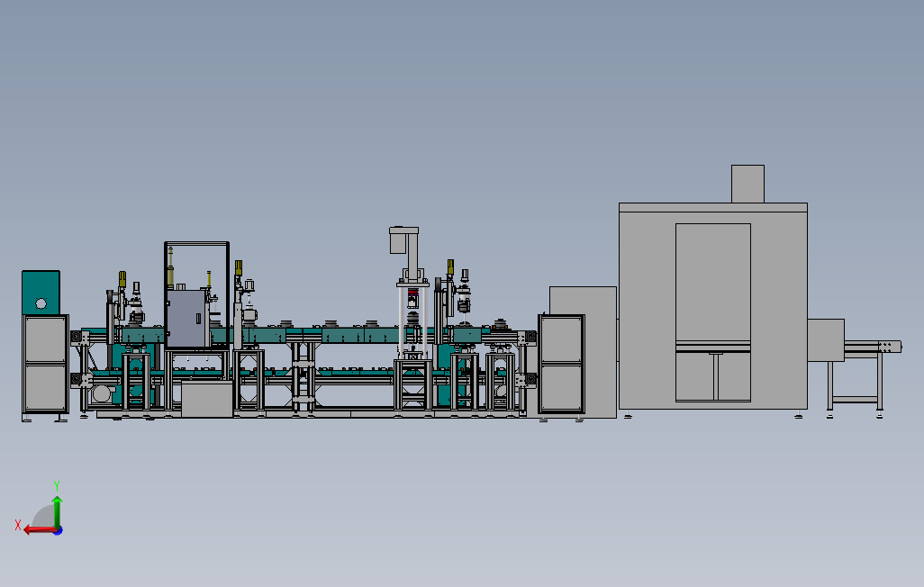Click the red X axis arrow of triad

point(40,530)
